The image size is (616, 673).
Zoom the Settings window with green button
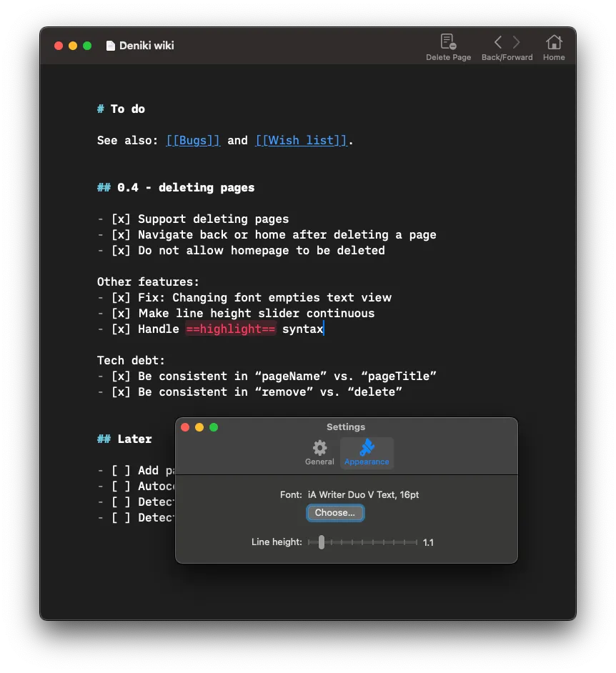[x=214, y=427]
